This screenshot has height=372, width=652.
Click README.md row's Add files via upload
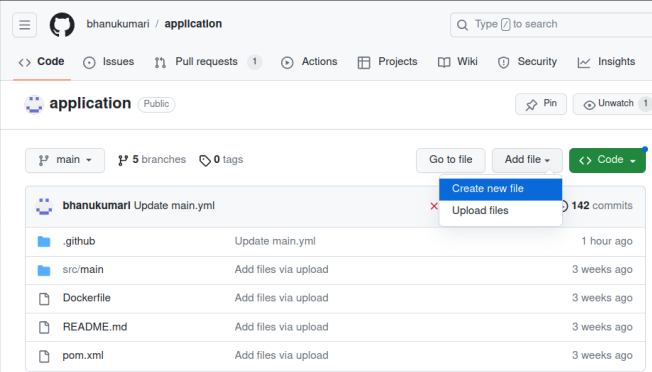(x=282, y=327)
